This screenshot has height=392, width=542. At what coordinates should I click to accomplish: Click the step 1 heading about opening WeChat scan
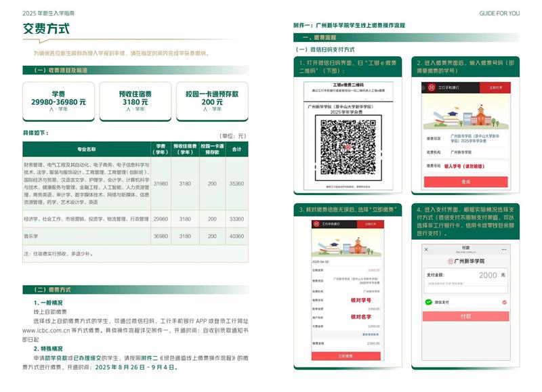[x=348, y=66]
